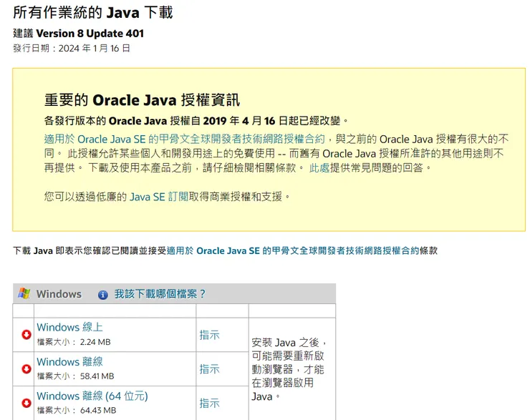Click the 發行日期：2024 年 1 月 16 日 text
Viewport: 530px width, 420px height.
point(72,48)
